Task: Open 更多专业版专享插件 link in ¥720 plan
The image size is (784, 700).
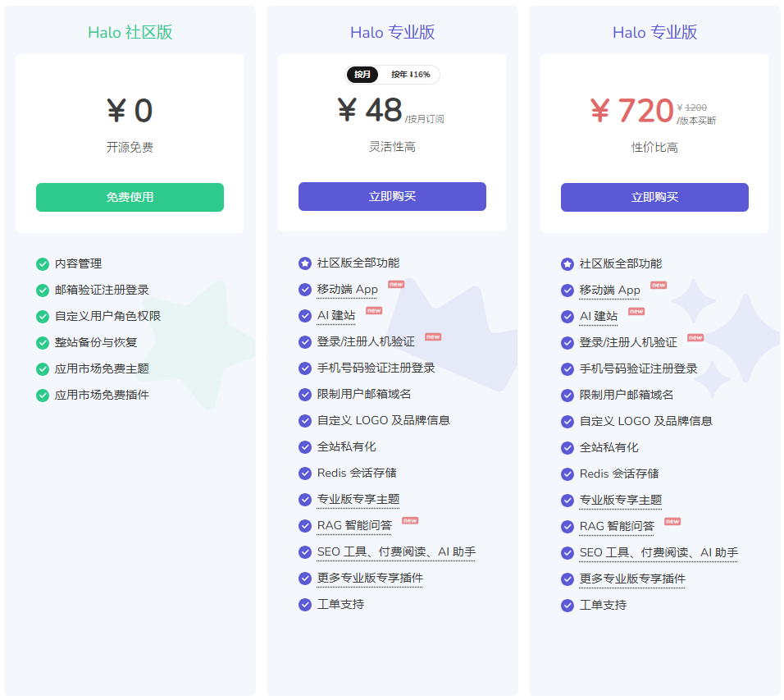Action: [x=632, y=579]
